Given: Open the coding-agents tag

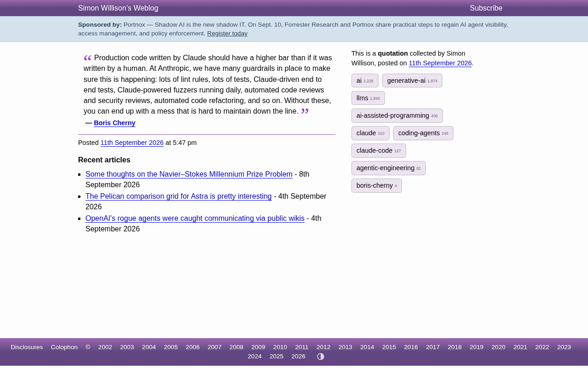Looking at the screenshot, I should click(423, 133).
